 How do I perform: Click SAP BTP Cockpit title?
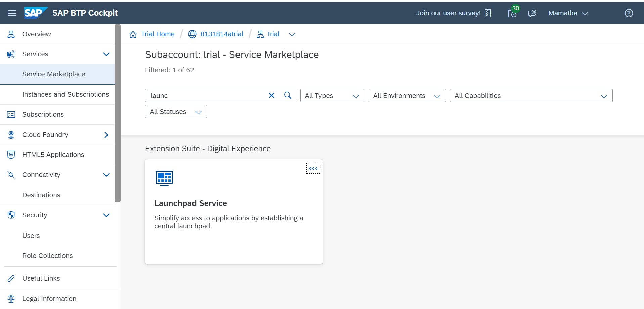tap(85, 13)
